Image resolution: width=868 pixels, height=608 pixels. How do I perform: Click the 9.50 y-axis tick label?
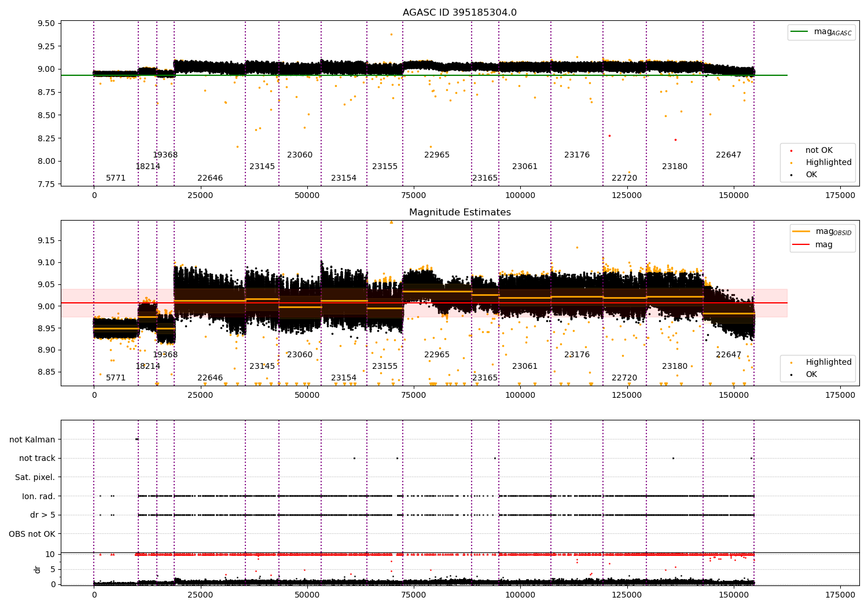(46, 24)
